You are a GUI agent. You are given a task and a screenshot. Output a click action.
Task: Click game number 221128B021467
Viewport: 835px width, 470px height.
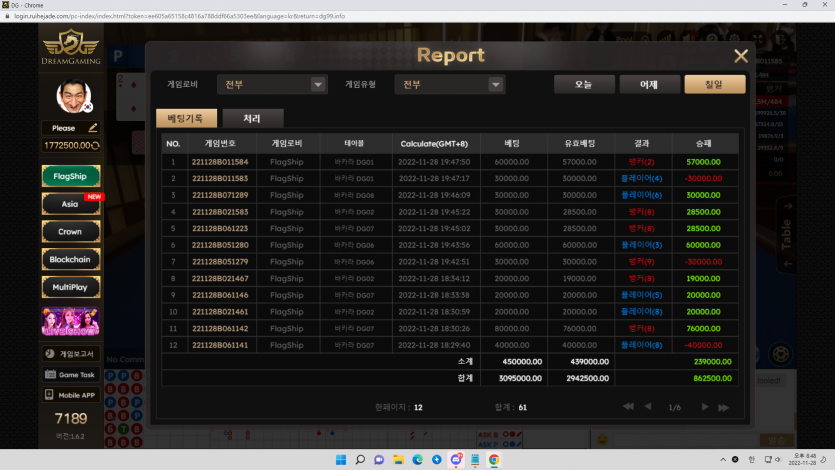(220, 278)
